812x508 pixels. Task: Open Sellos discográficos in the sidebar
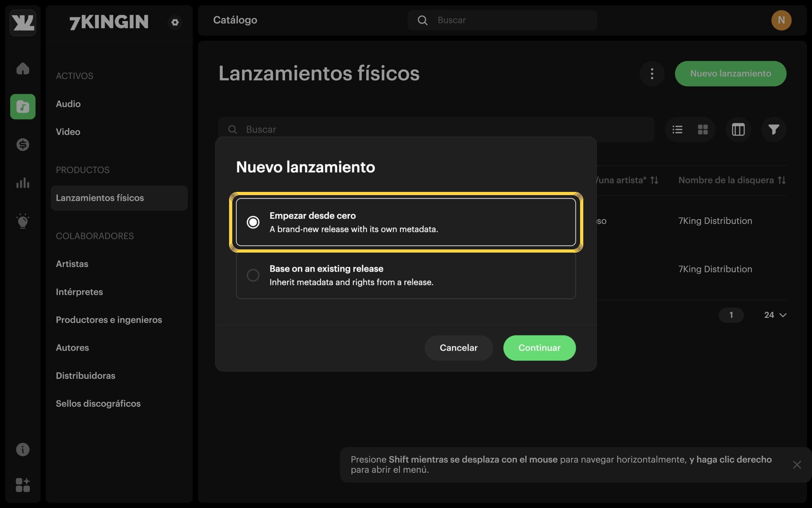click(98, 403)
